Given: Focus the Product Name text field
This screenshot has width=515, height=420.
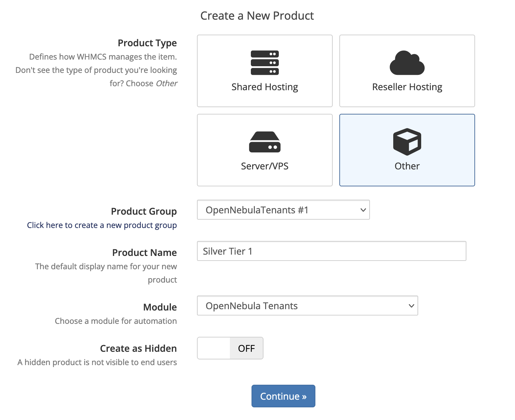Looking at the screenshot, I should [331, 251].
